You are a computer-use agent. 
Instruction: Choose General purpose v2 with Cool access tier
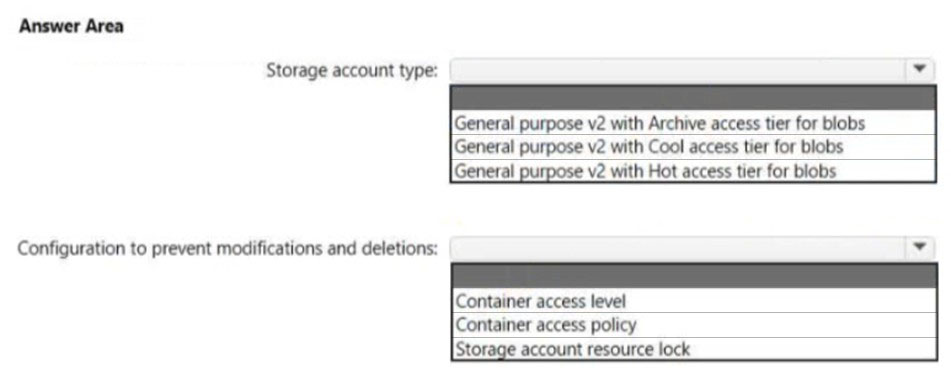[x=693, y=147]
